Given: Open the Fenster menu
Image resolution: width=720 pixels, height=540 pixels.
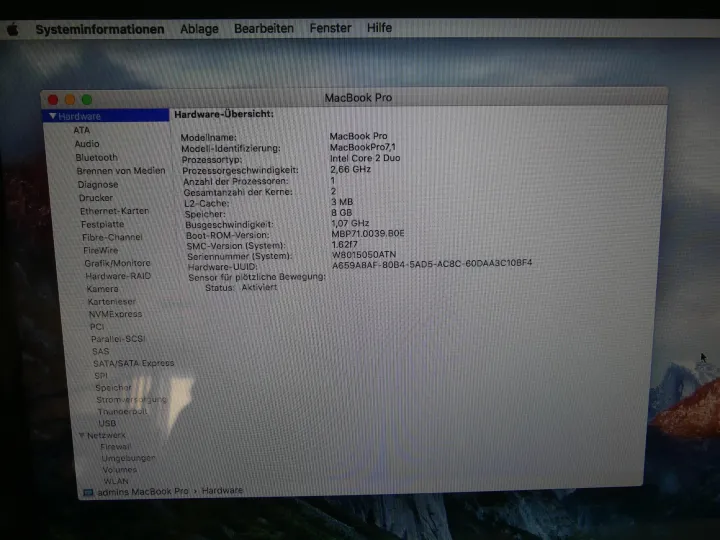Looking at the screenshot, I should 330,28.
